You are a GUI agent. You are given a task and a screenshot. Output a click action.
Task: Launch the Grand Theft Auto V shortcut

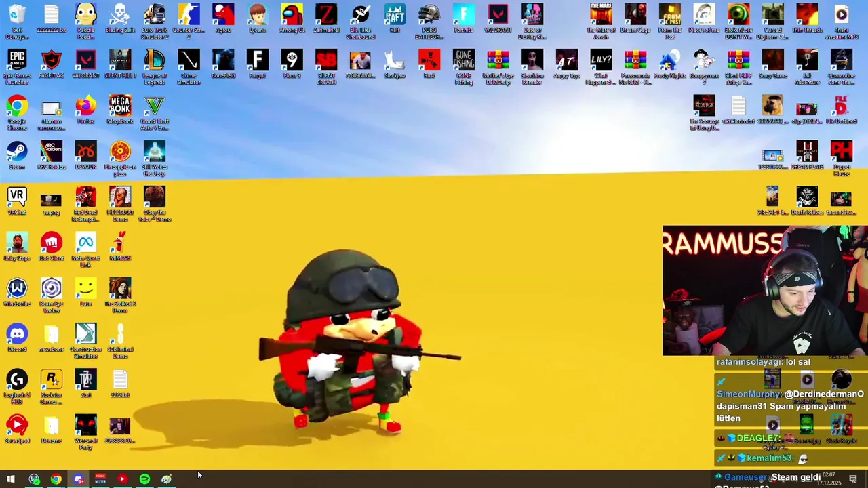coord(155,113)
